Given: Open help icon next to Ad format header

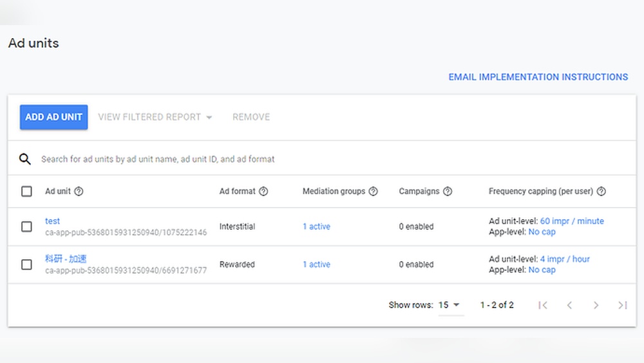Looking at the screenshot, I should pyautogui.click(x=263, y=191).
